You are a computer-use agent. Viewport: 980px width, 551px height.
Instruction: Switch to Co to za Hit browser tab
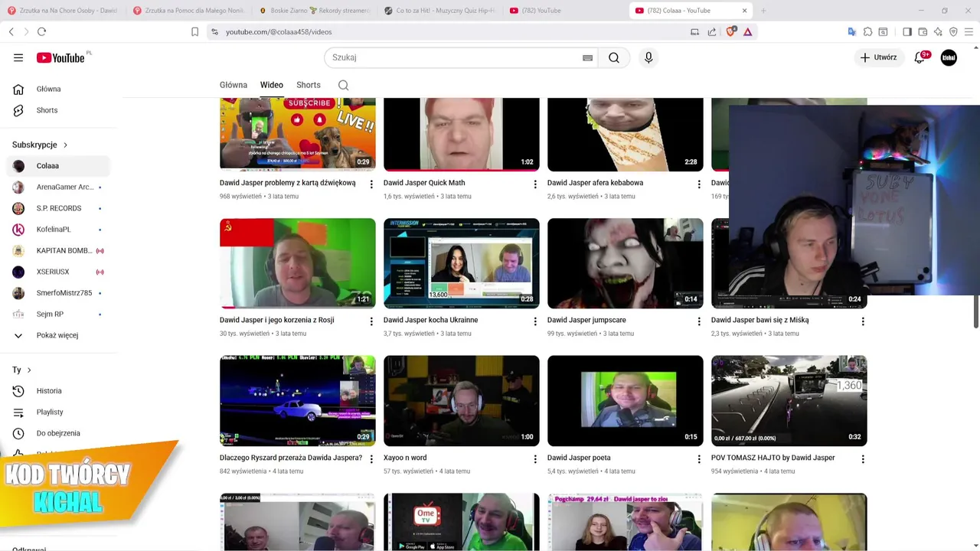tap(440, 11)
